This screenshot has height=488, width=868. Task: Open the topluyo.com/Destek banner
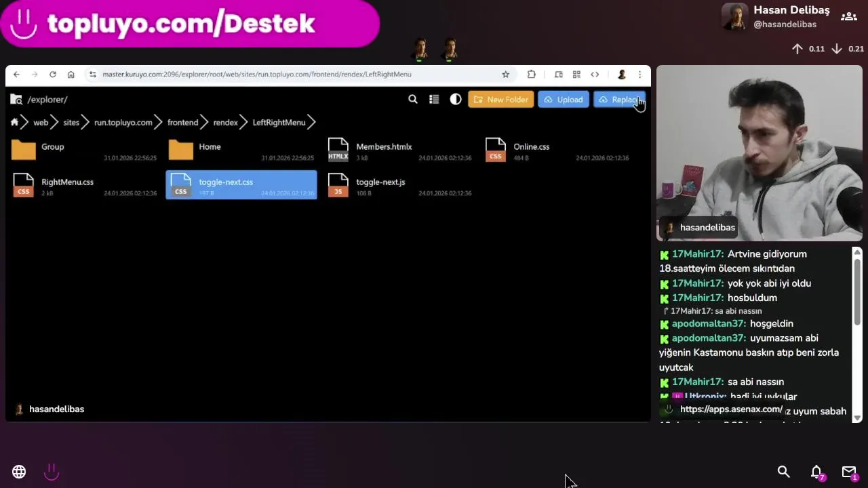(189, 24)
